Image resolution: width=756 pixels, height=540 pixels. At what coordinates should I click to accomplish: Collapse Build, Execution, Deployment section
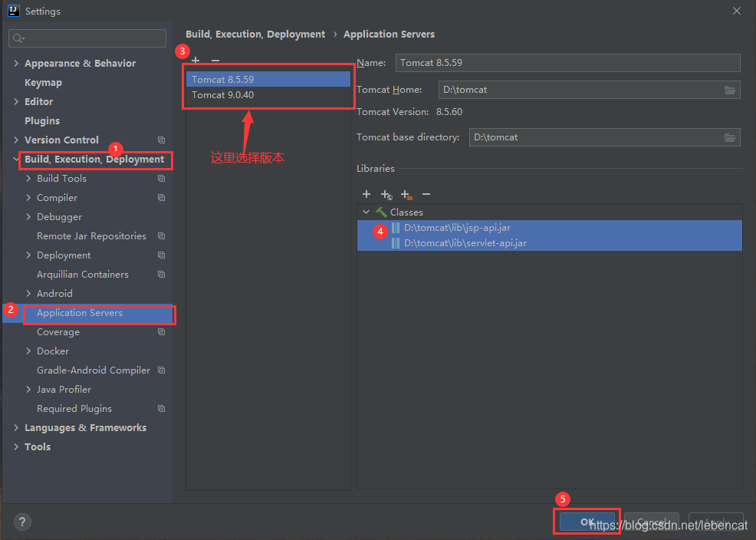[x=16, y=159]
